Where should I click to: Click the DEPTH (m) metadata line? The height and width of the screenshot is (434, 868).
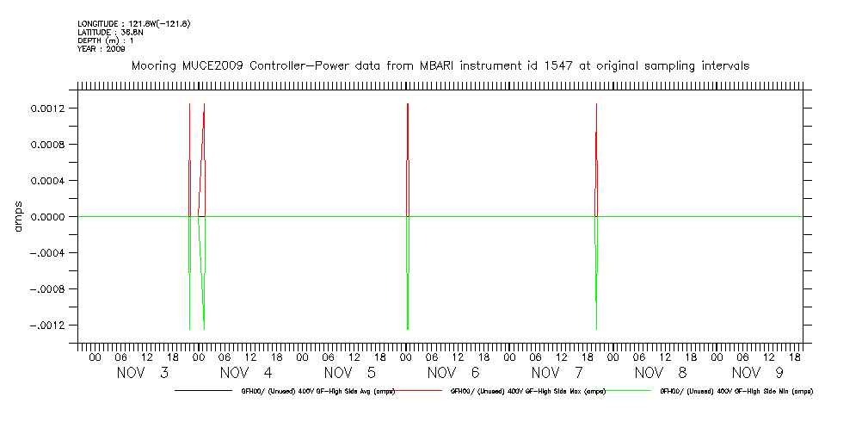pyautogui.click(x=106, y=40)
